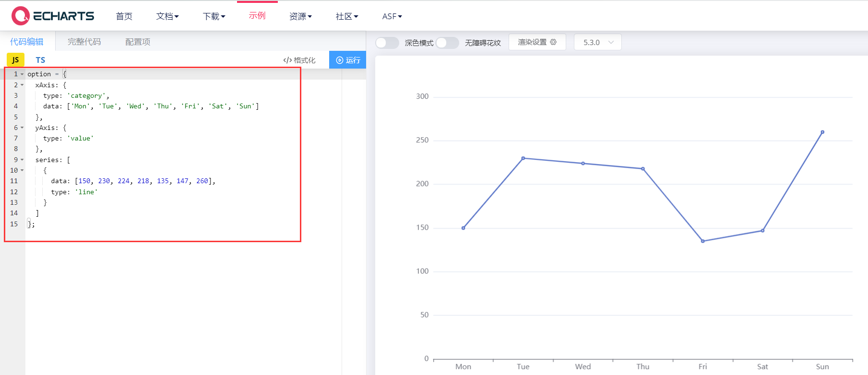Enable the 无障碍花纹 pattern switch
The image size is (868, 375).
point(447,43)
